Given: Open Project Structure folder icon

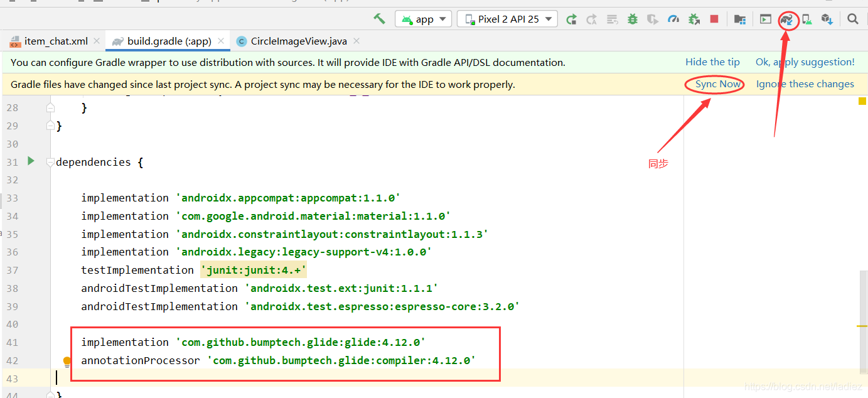Looking at the screenshot, I should 740,19.
